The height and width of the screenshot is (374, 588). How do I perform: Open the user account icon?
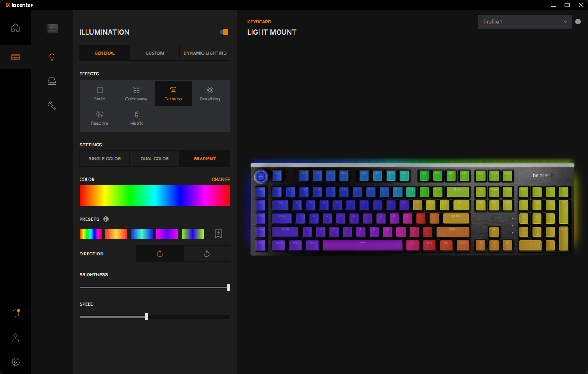(x=16, y=338)
